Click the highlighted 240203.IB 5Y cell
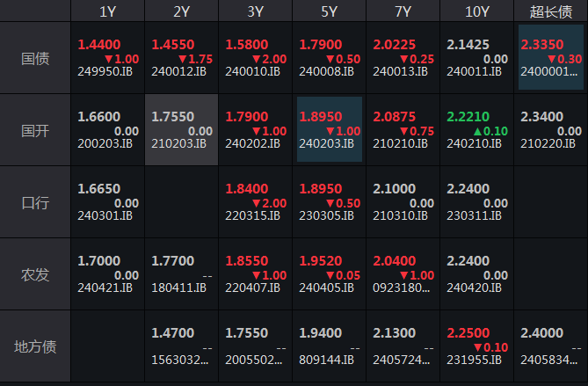Image resolution: width=588 pixels, height=386 pixels. (329, 130)
